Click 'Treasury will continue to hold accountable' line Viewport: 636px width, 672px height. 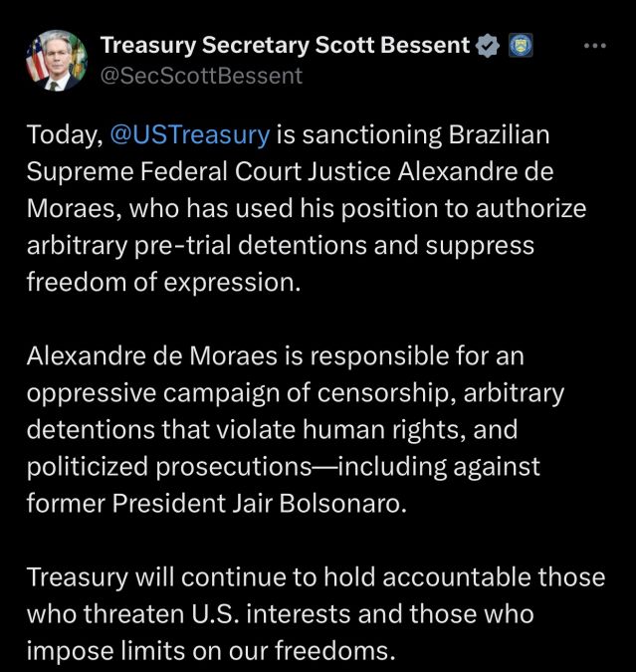click(x=280, y=576)
